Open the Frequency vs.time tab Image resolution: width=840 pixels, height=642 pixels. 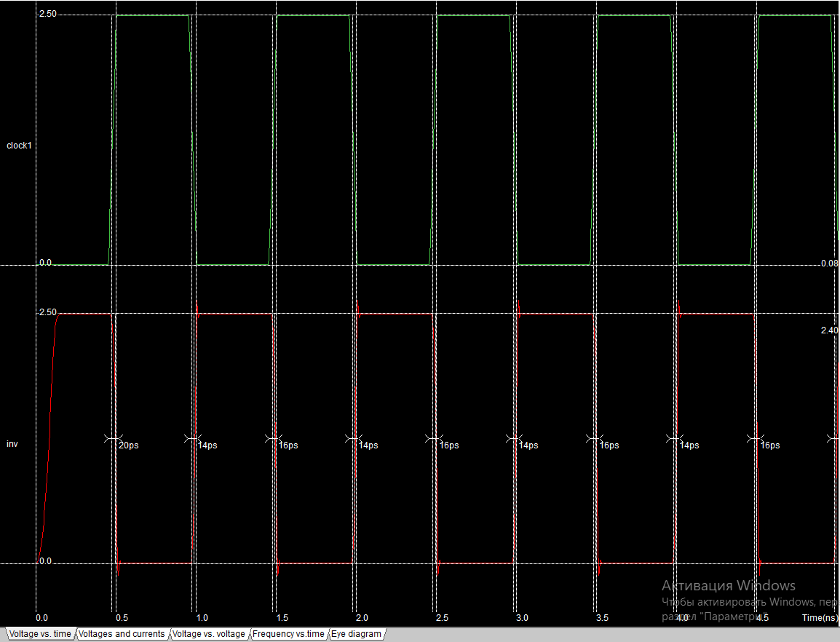[x=288, y=634]
